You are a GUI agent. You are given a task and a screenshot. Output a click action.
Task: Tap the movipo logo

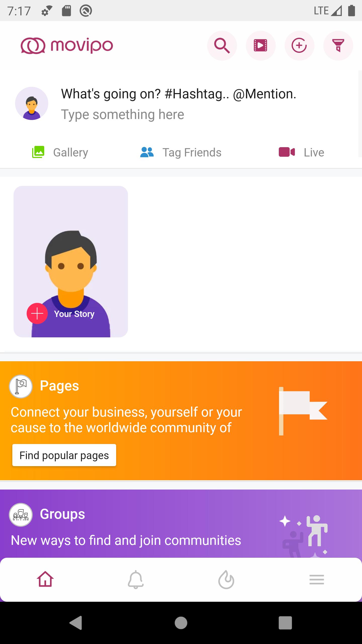point(67,46)
